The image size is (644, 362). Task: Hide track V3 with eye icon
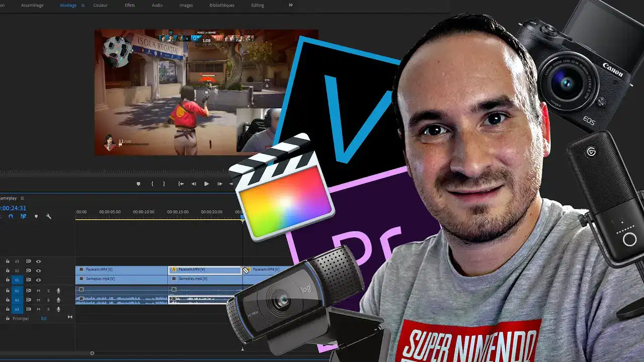pyautogui.click(x=38, y=261)
